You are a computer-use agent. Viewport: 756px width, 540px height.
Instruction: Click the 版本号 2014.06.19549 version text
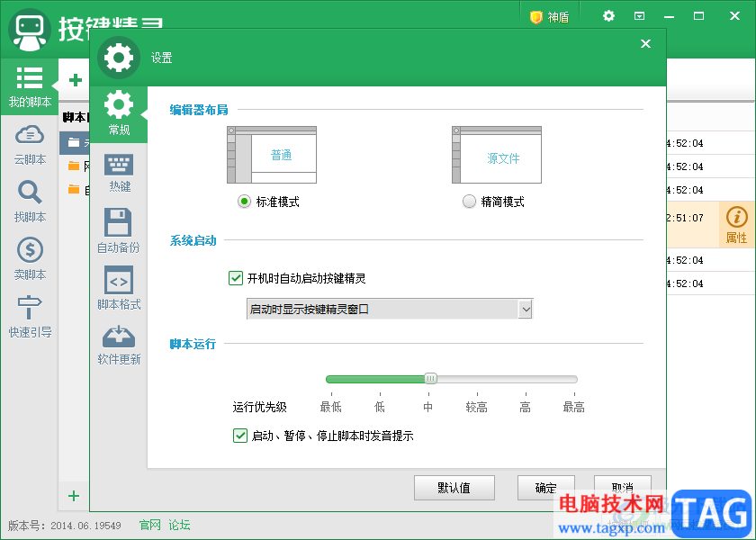(x=65, y=526)
